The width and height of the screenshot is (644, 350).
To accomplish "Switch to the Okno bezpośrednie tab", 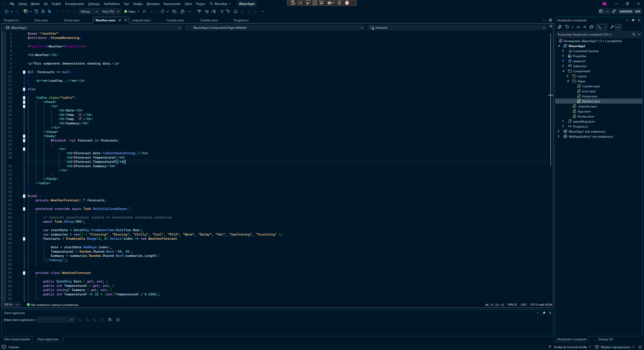I will 17,339.
